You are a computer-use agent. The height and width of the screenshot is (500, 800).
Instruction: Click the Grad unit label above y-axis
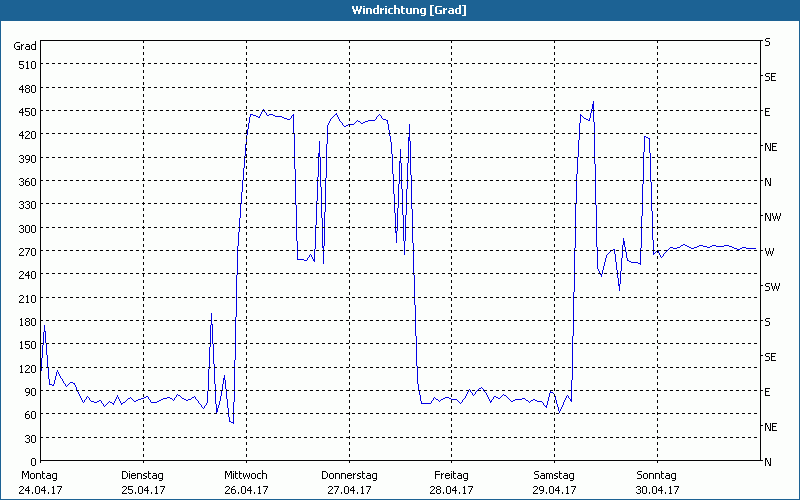(x=25, y=46)
